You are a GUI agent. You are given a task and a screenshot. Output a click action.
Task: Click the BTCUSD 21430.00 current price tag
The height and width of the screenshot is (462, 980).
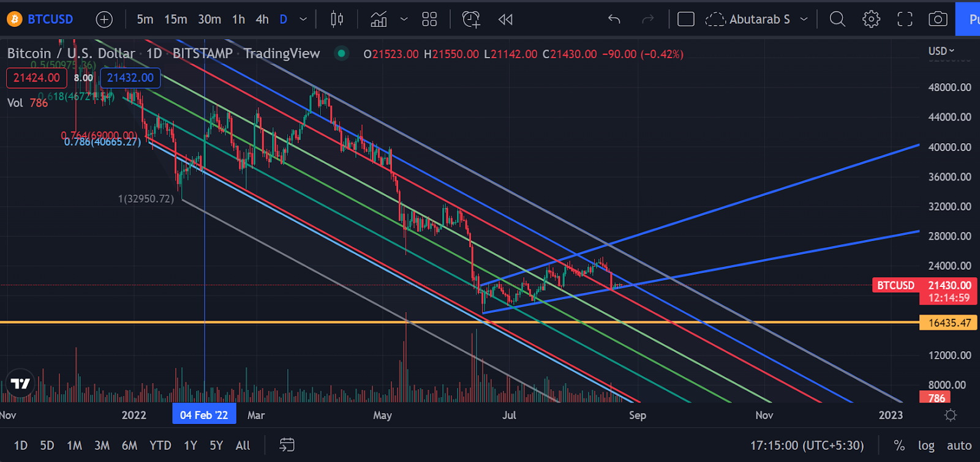point(924,285)
